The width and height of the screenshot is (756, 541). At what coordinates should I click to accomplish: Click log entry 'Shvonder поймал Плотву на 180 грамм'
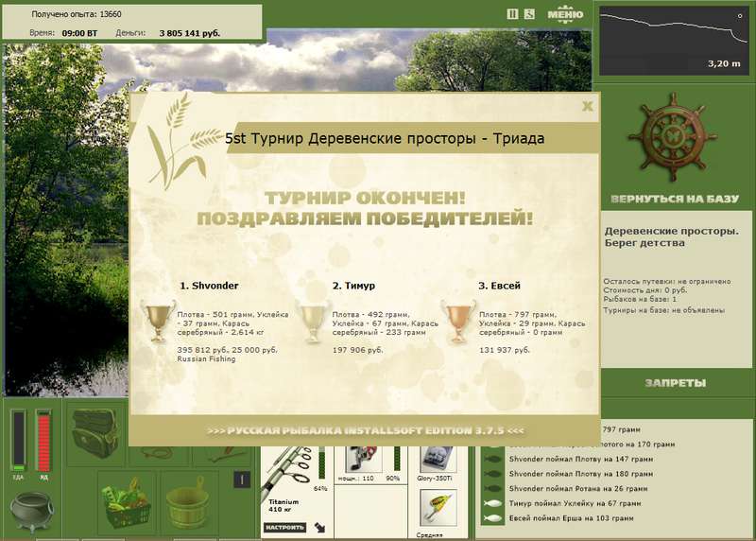(x=581, y=474)
